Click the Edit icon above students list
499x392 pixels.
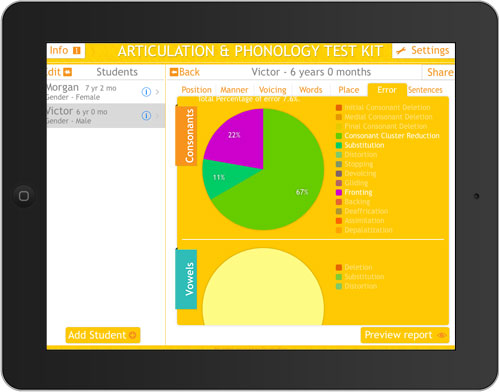[68, 72]
